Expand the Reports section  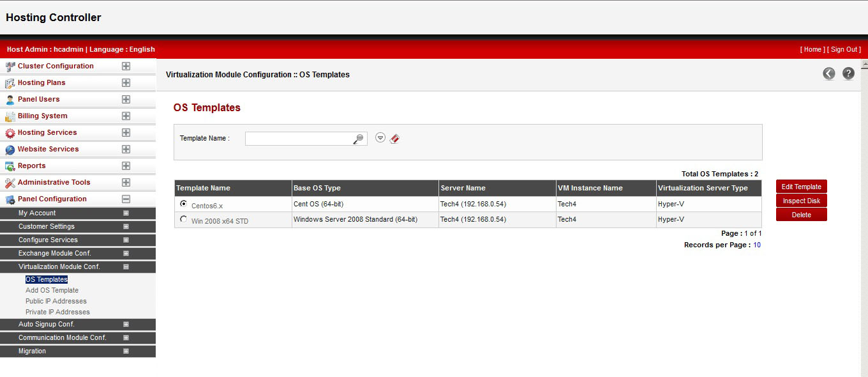(x=126, y=165)
